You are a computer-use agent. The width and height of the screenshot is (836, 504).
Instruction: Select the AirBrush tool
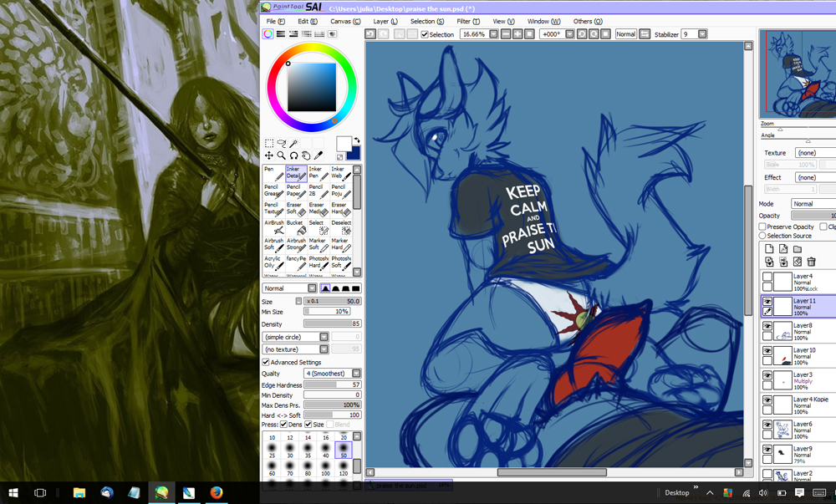point(273,227)
